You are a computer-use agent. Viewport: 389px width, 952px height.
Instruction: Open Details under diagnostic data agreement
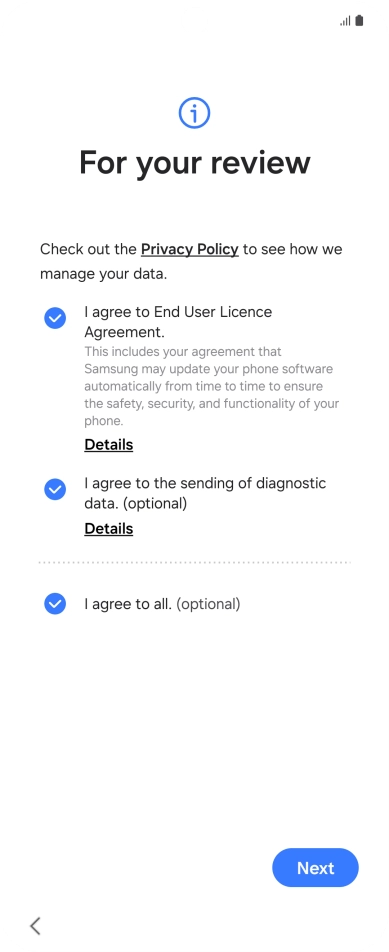click(x=109, y=529)
